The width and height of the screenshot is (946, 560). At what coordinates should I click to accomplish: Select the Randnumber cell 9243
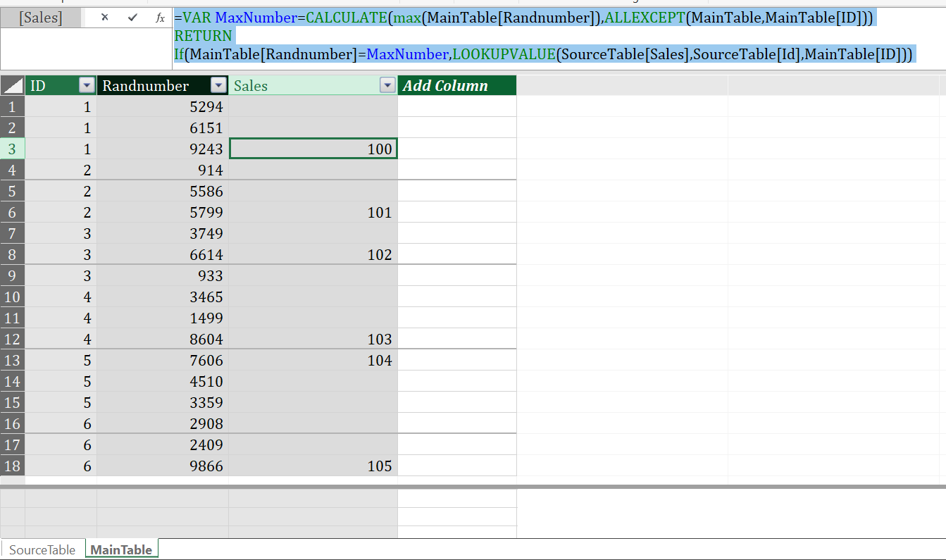(x=163, y=149)
